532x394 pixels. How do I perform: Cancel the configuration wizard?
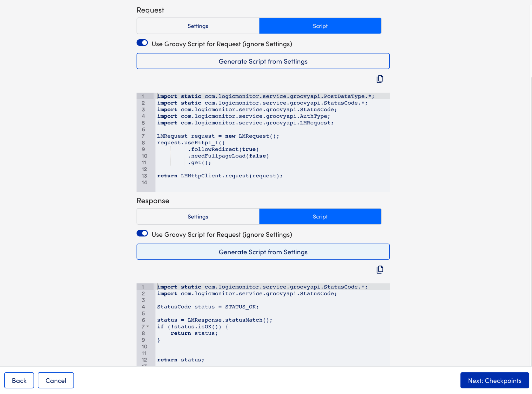(x=56, y=380)
